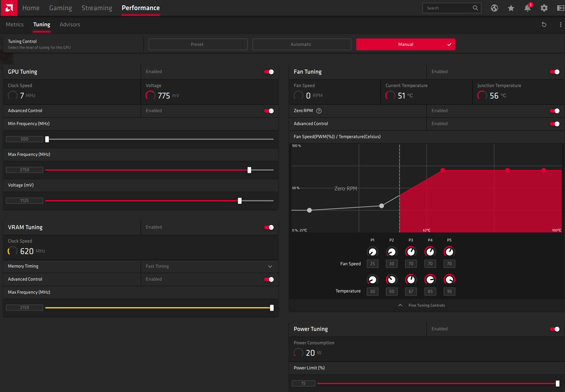Open the Metrics sub-tab

[15, 25]
